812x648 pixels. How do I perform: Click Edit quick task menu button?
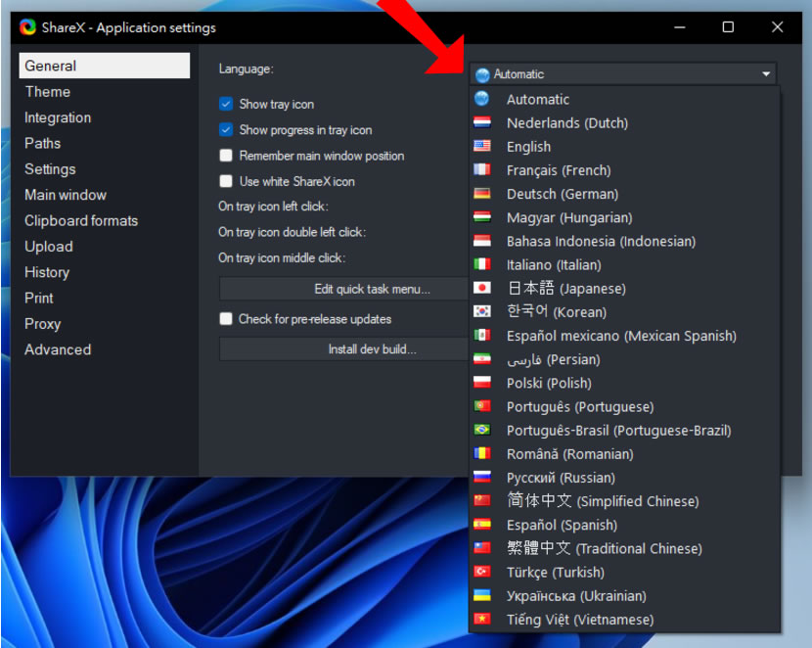click(344, 289)
